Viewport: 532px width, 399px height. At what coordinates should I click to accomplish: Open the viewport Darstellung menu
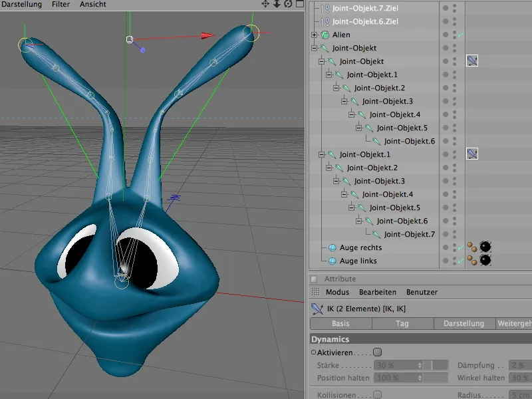pyautogui.click(x=21, y=4)
